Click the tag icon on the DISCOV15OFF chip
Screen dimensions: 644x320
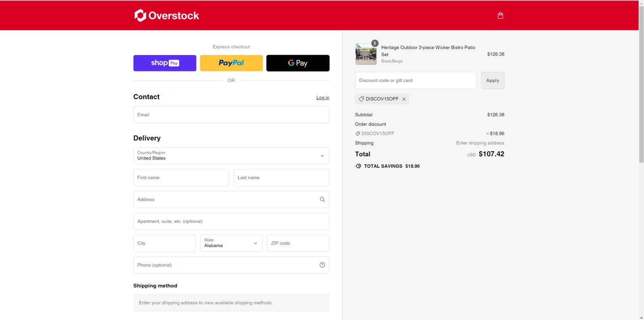coord(361,99)
